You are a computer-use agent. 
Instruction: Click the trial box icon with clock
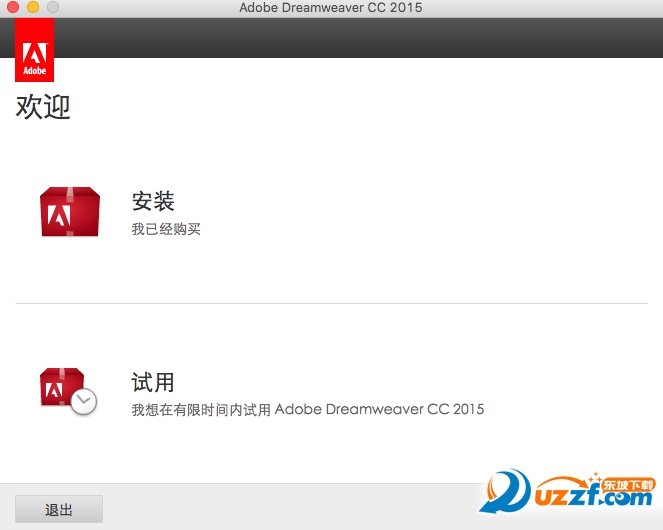68,391
